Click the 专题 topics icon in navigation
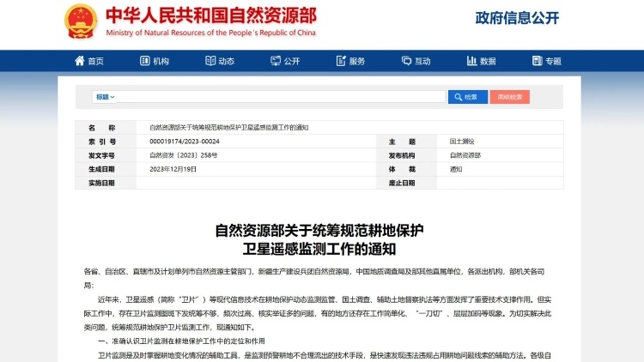 point(536,62)
